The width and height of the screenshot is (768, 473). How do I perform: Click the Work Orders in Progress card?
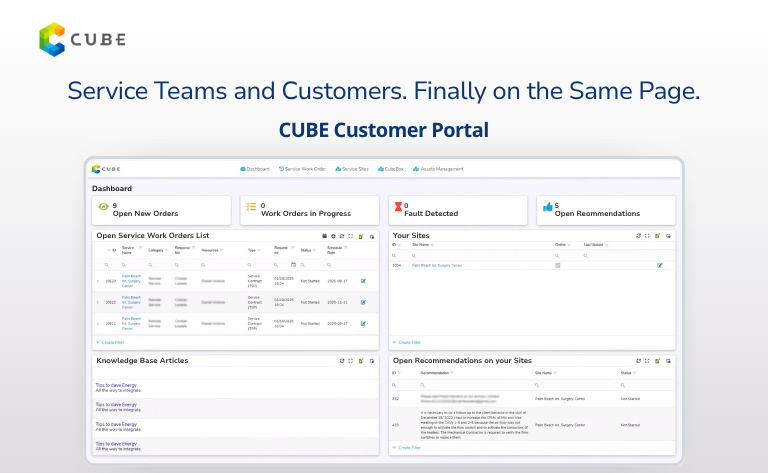pyautogui.click(x=311, y=209)
